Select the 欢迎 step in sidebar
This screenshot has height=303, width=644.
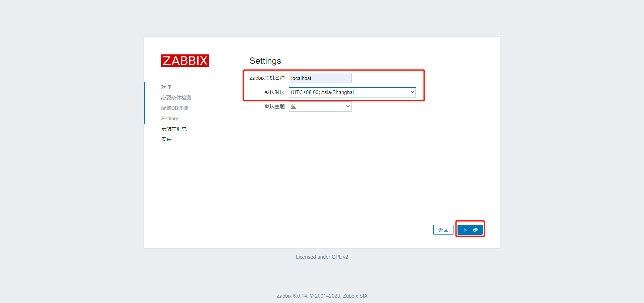pos(166,87)
